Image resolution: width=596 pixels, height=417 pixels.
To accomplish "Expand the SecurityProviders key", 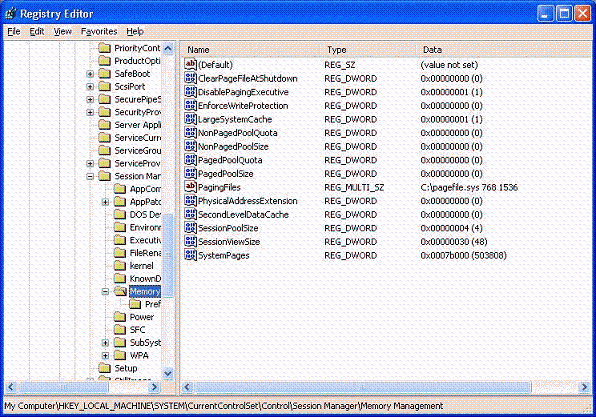I will tap(90, 113).
